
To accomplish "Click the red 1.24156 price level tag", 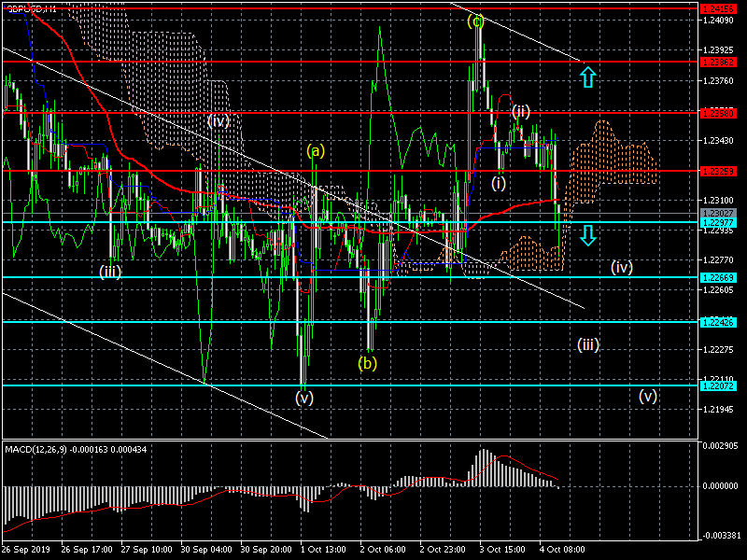I will (717, 7).
